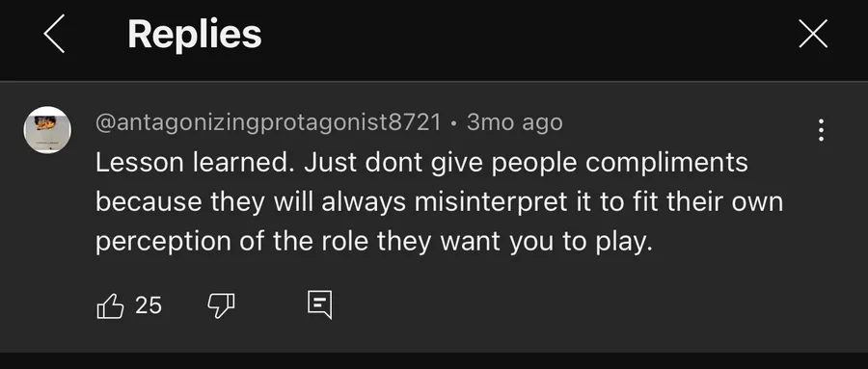Visit the @antagonizingprotagonist8721 channel link
Image resolution: width=868 pixels, height=369 pixels.
coord(268,122)
